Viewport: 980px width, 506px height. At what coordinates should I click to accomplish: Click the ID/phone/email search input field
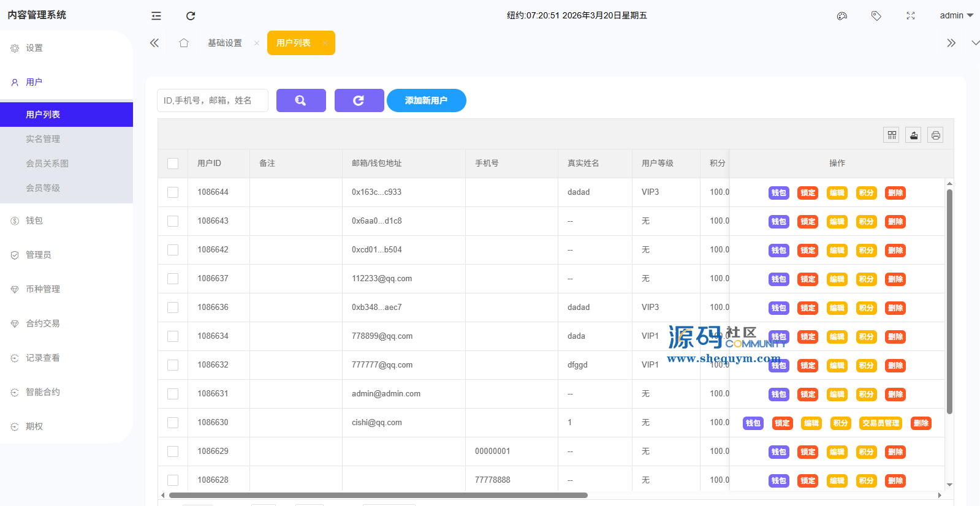click(212, 100)
